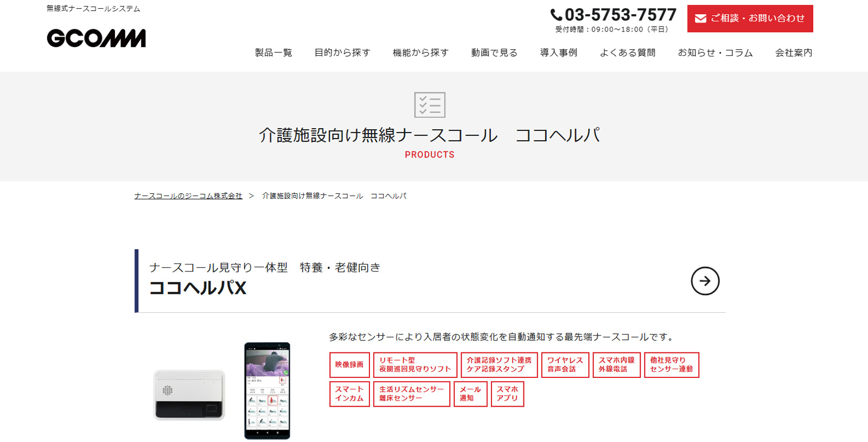
Task: Follow the ナースコールのジーコム株式会社 breadcrumb link
Action: click(188, 196)
